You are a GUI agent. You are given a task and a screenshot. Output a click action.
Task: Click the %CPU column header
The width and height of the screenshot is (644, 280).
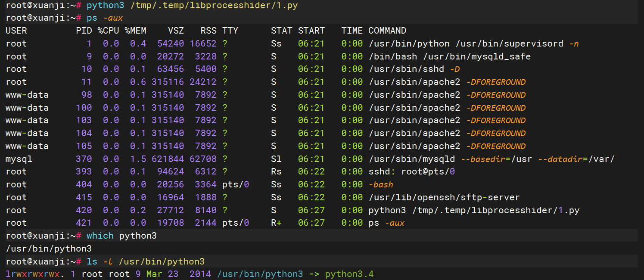pyautogui.click(x=108, y=31)
